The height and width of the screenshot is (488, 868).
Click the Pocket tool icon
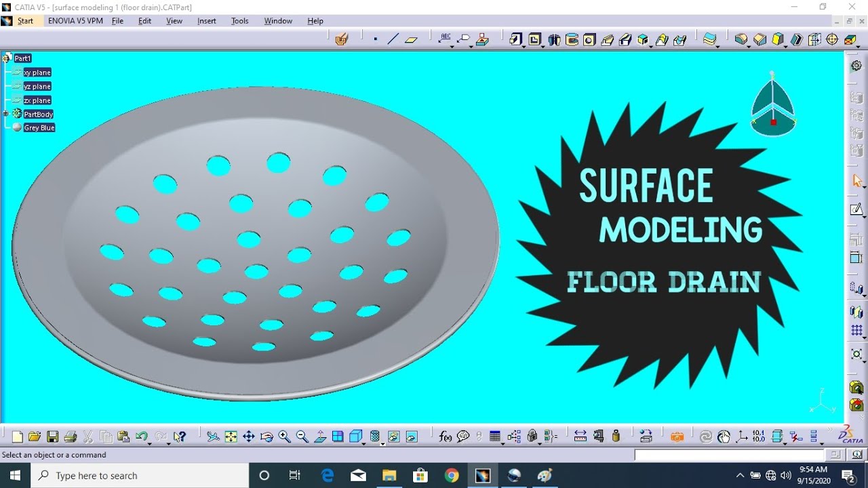pos(535,39)
